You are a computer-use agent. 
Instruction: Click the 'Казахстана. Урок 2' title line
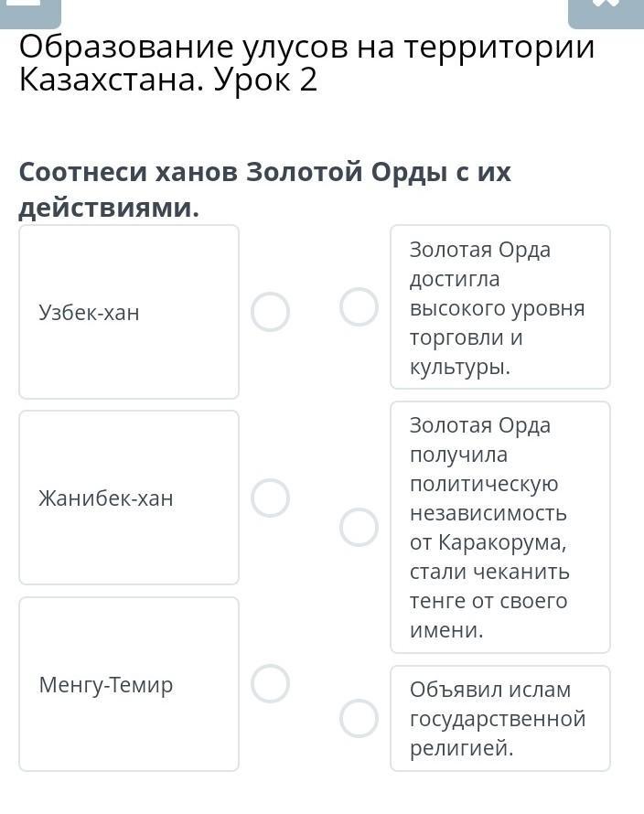167,80
